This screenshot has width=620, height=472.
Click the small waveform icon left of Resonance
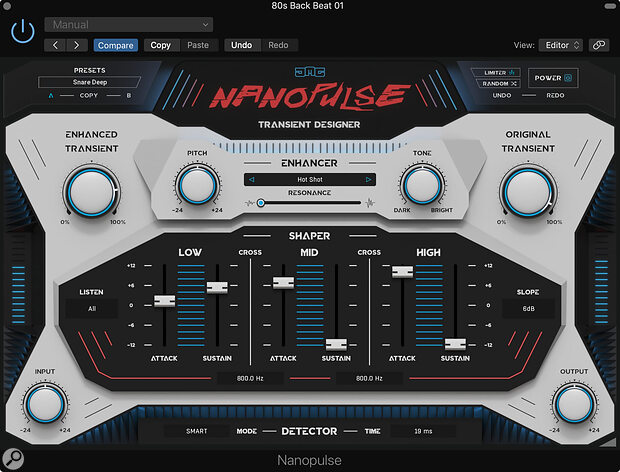(249, 203)
